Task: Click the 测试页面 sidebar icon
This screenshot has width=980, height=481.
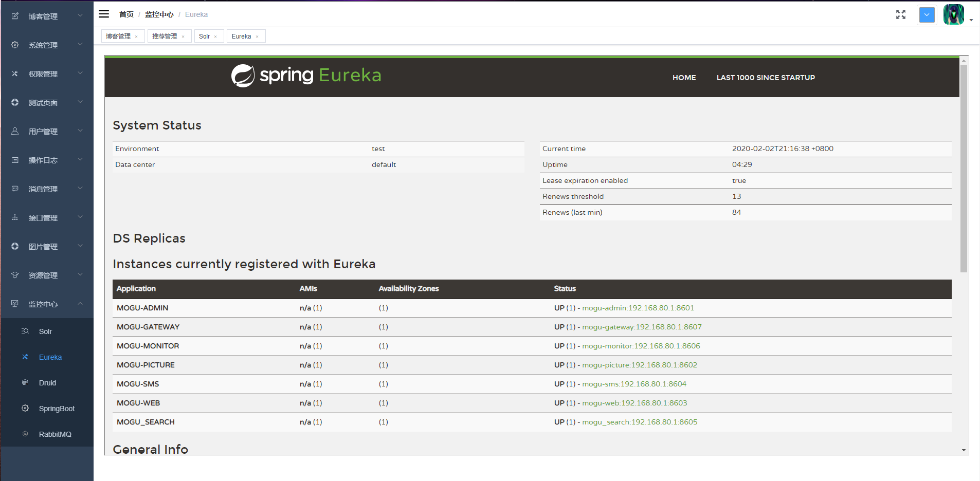Action: click(15, 102)
